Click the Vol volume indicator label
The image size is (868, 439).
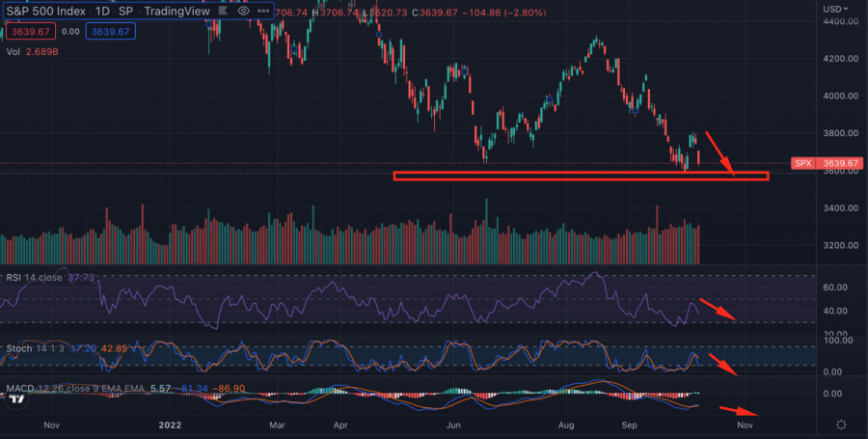[13, 50]
